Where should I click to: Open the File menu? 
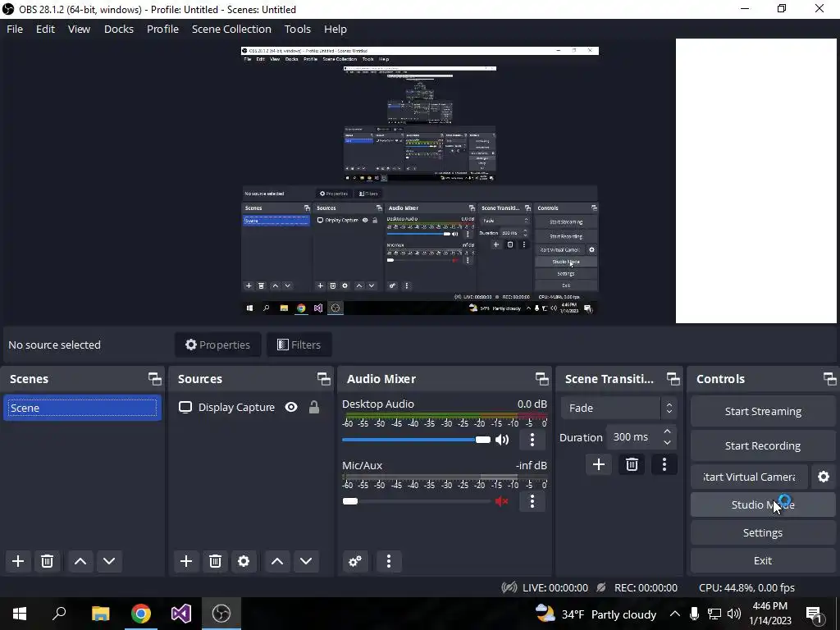coord(15,29)
